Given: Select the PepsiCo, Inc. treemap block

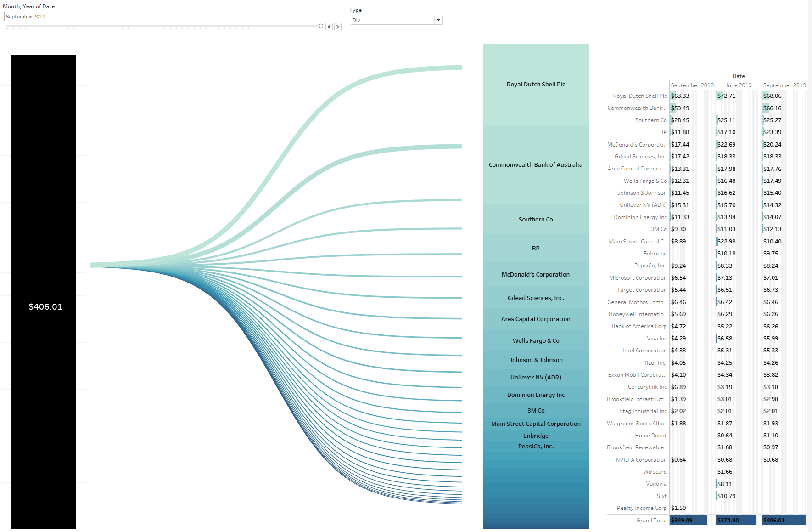Looking at the screenshot, I should click(536, 447).
